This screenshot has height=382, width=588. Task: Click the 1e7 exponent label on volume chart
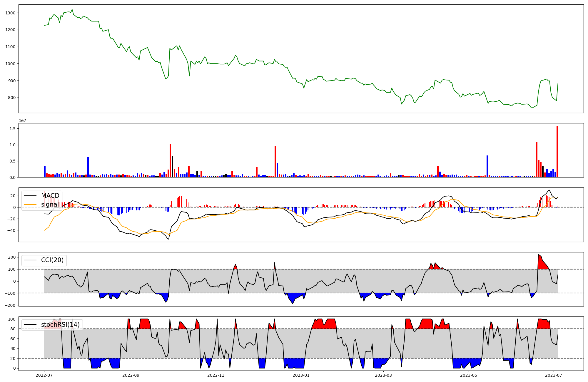click(23, 121)
